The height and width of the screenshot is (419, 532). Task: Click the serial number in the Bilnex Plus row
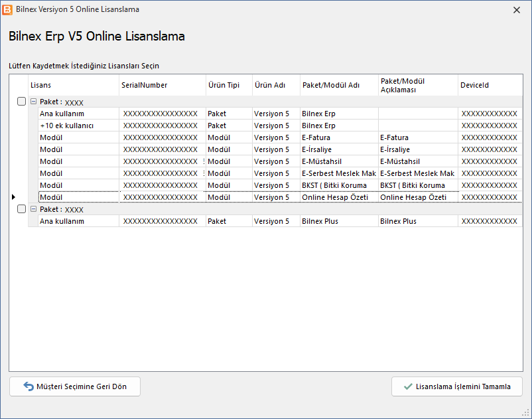(163, 221)
